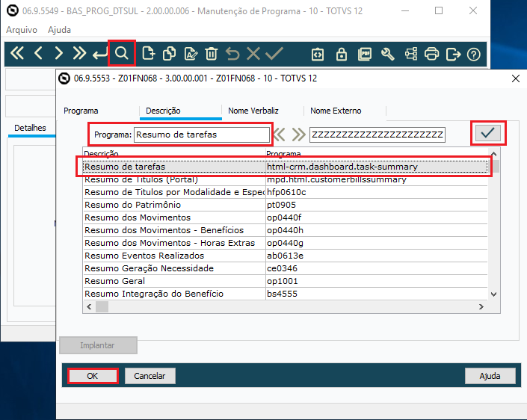Select Resumo dos Movimentos - Benefícios row
This screenshot has height=420, width=527.
click(x=285, y=230)
